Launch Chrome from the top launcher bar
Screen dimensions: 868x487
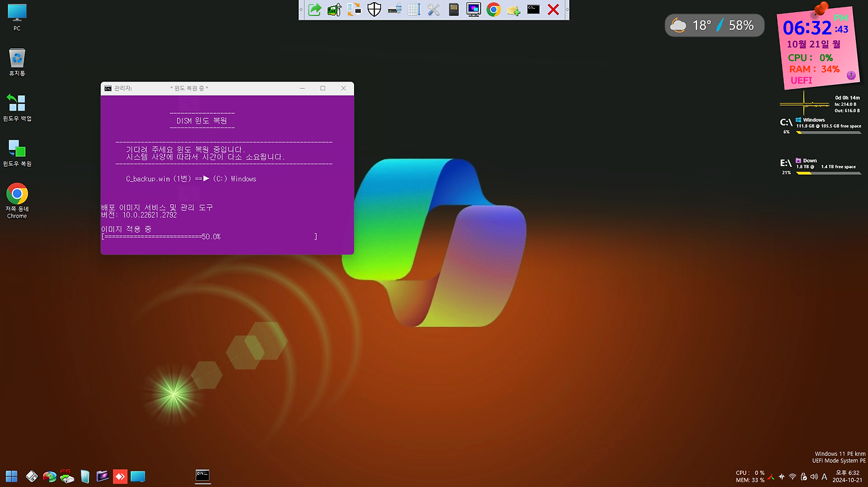[x=494, y=9]
